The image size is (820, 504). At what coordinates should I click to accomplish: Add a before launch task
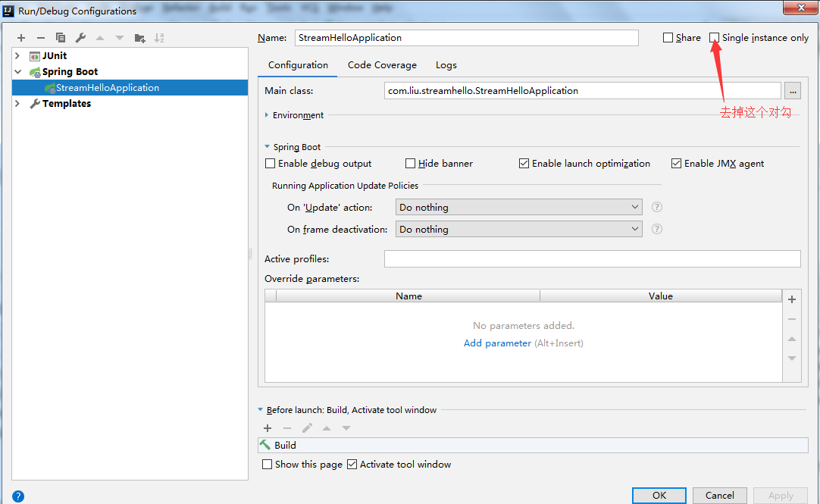tap(268, 428)
